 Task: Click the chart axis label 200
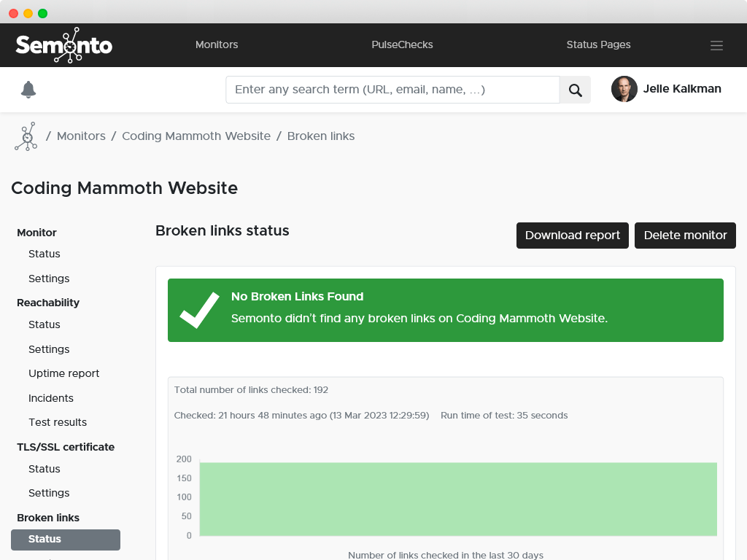click(184, 459)
